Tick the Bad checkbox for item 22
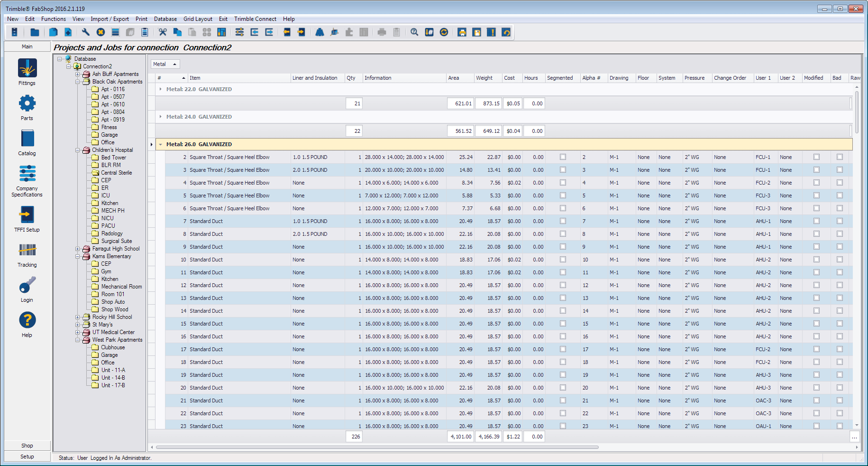Screen dimensions: 868x466 coord(840,413)
